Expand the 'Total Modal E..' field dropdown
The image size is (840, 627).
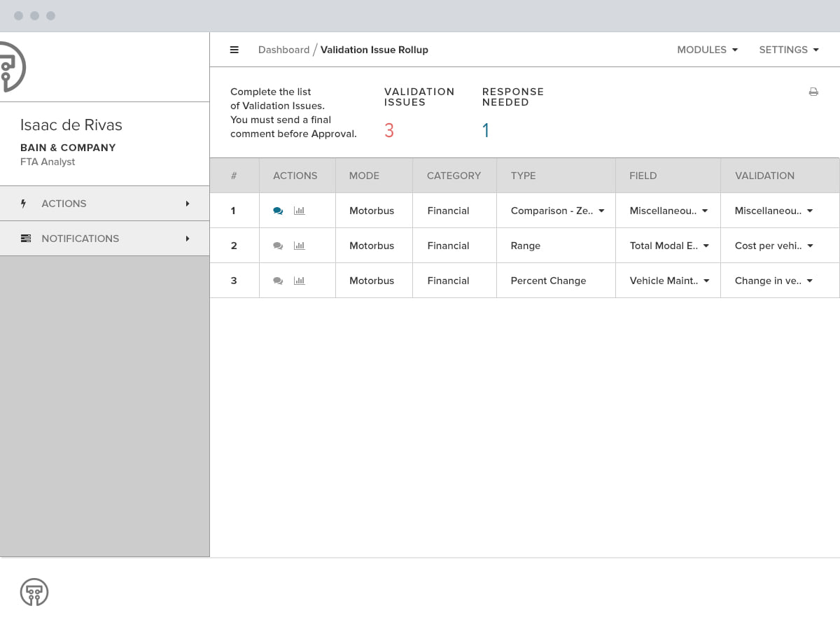[x=706, y=246]
